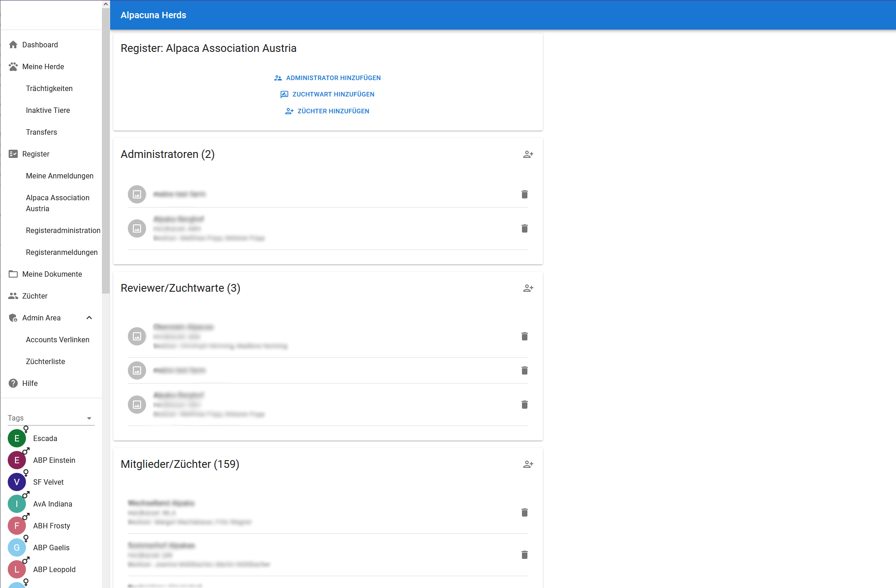Open Inaktive Tiere
Screen dimensions: 896x588
tap(51, 110)
